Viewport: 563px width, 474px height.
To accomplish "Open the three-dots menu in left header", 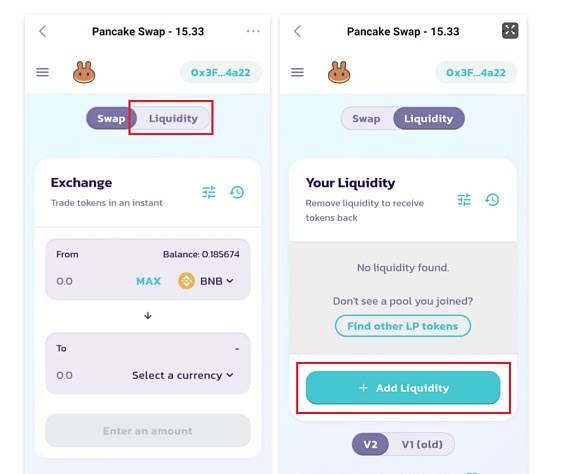I will (x=253, y=31).
